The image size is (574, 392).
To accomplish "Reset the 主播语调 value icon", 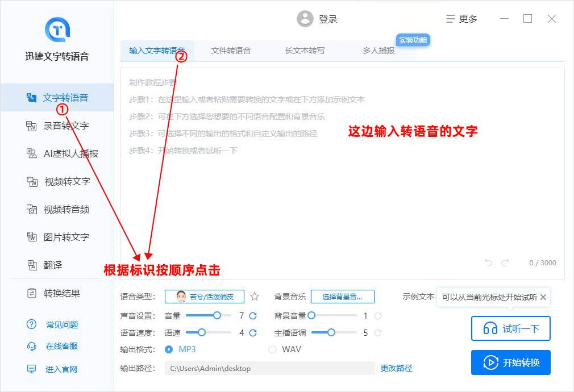I will [x=378, y=333].
